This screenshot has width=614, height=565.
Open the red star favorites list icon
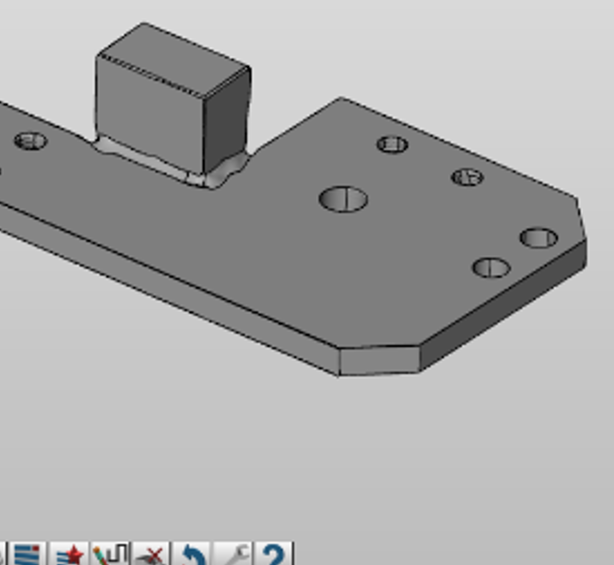coord(71,554)
